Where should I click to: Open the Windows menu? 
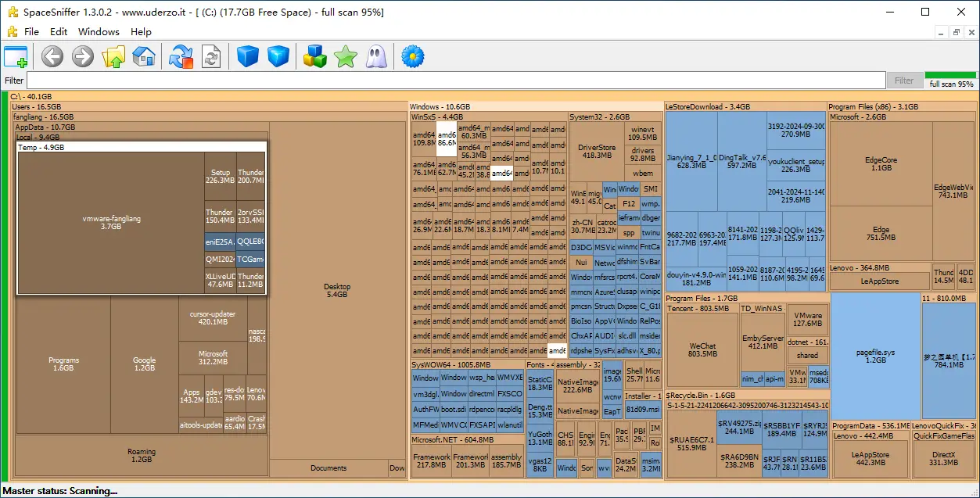click(x=99, y=32)
